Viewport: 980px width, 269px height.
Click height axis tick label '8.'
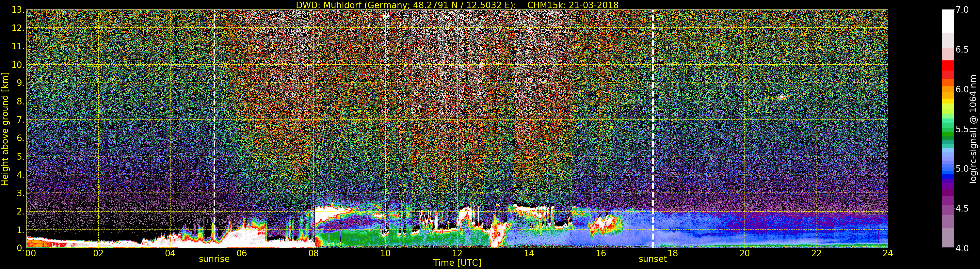tap(21, 102)
